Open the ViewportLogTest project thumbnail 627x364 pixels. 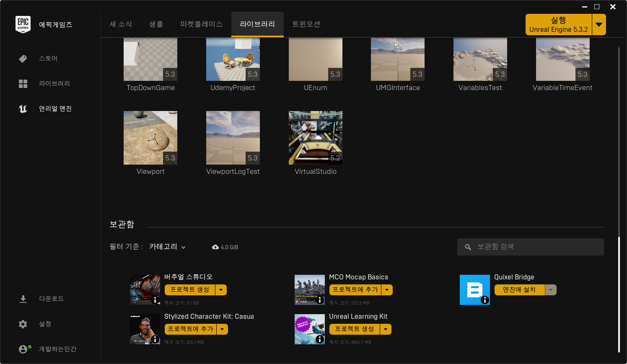click(233, 138)
